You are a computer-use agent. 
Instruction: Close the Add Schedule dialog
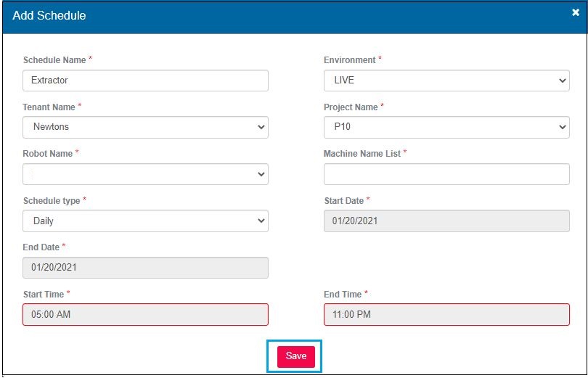pyautogui.click(x=575, y=12)
